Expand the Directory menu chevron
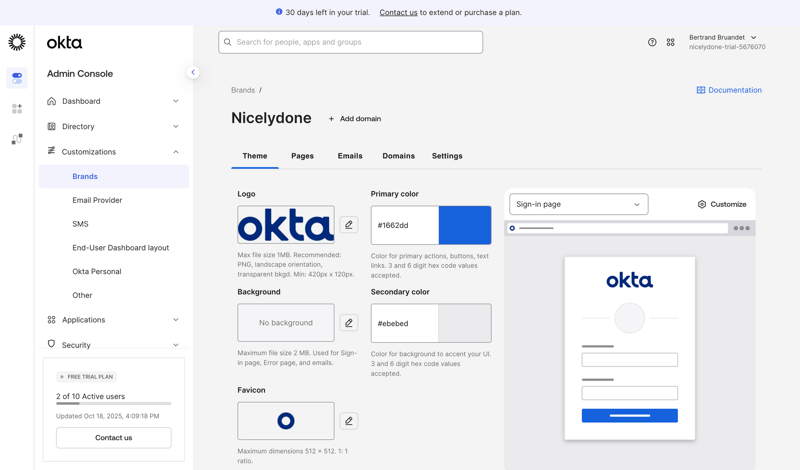 (x=176, y=126)
